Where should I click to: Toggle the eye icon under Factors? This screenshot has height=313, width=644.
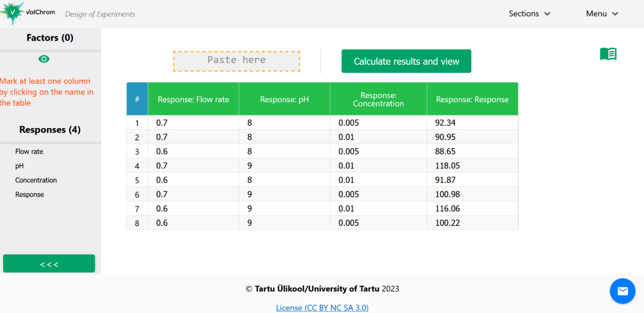pos(44,59)
